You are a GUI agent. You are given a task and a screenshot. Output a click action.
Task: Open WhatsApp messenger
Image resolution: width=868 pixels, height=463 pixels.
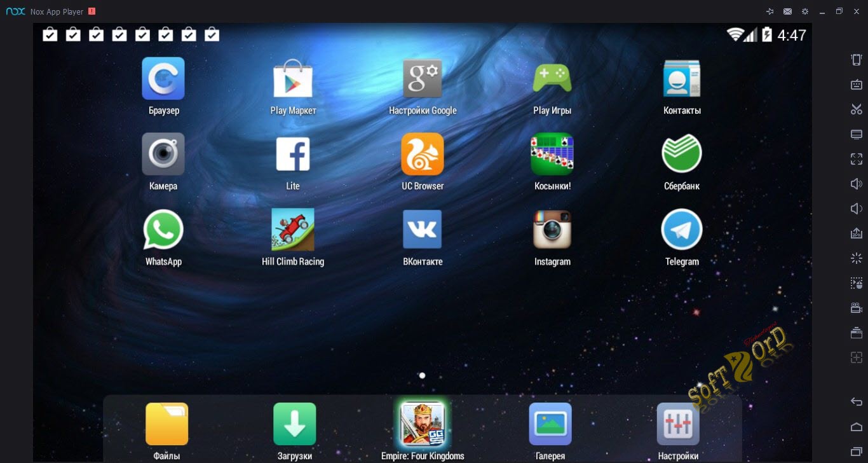163,230
